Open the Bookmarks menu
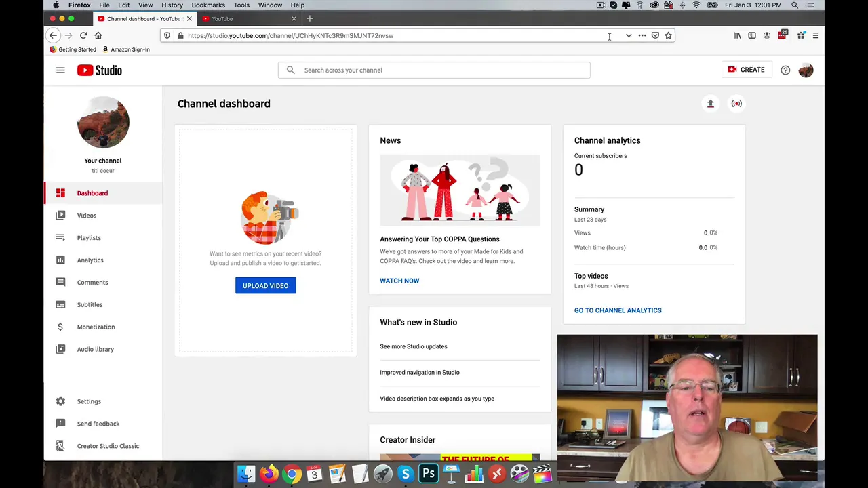The image size is (868, 488). (208, 5)
